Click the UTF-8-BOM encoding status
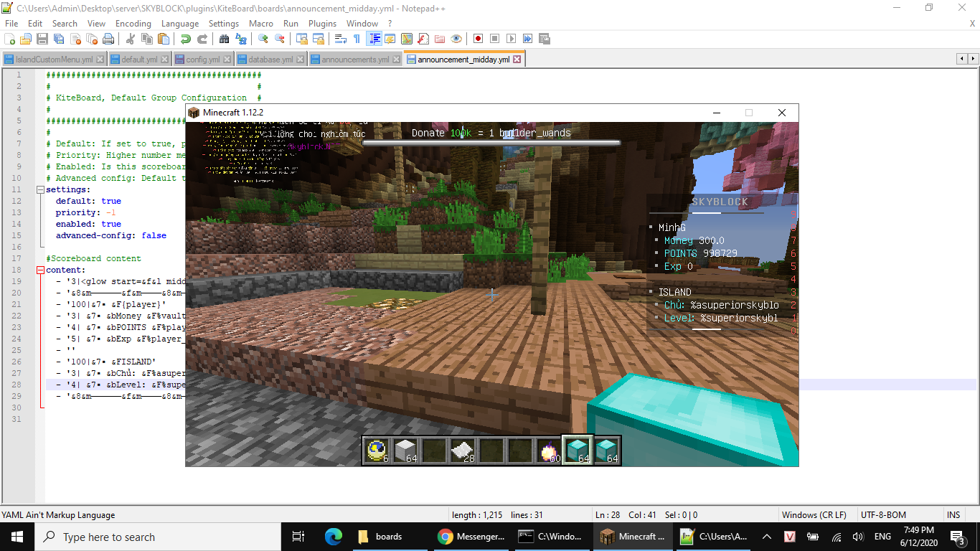This screenshot has height=551, width=980. [x=883, y=515]
